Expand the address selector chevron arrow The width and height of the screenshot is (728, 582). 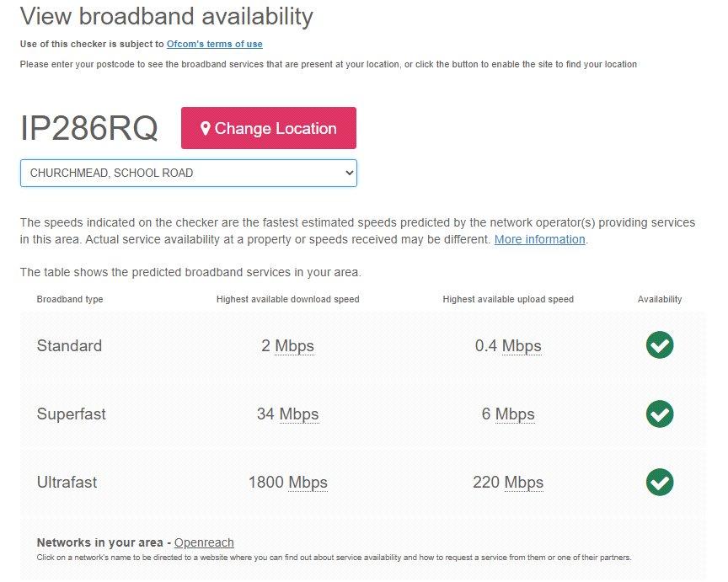[x=350, y=173]
